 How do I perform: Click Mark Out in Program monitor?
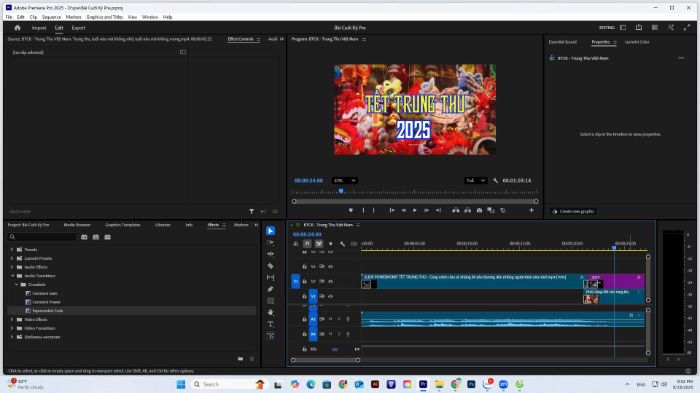(374, 210)
